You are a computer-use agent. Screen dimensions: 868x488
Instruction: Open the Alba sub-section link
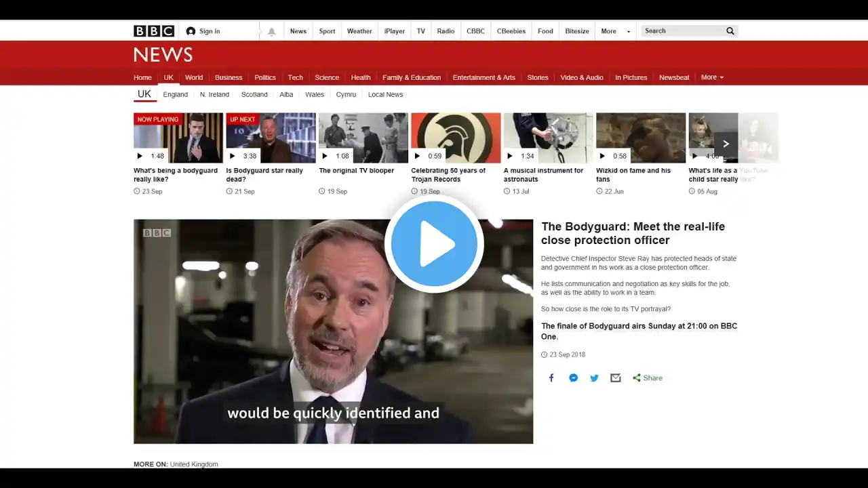point(286,95)
